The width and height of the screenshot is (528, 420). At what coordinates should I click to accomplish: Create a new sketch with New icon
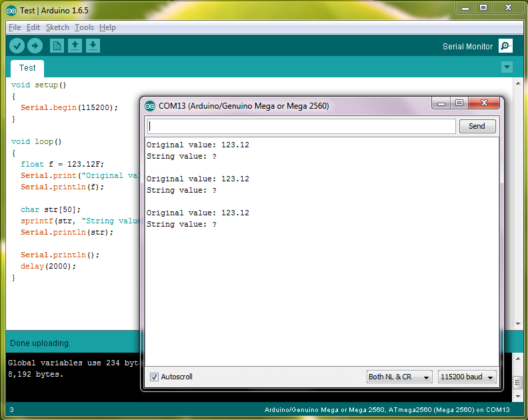tap(57, 46)
